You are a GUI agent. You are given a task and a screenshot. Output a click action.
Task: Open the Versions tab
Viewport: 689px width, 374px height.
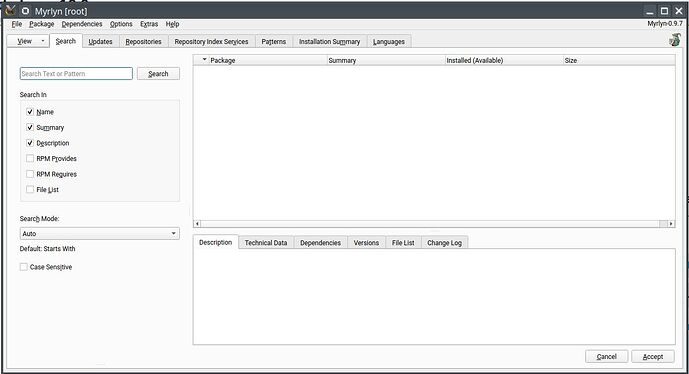pos(366,243)
